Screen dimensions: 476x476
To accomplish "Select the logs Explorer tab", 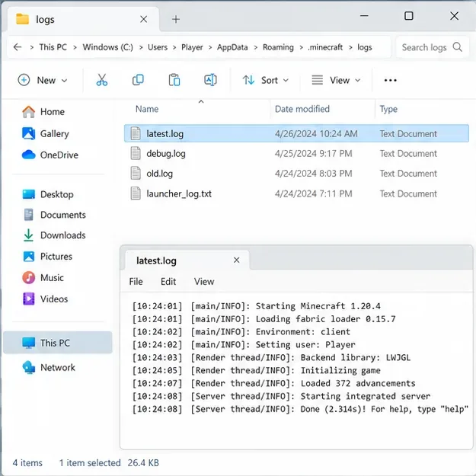I will [83, 20].
